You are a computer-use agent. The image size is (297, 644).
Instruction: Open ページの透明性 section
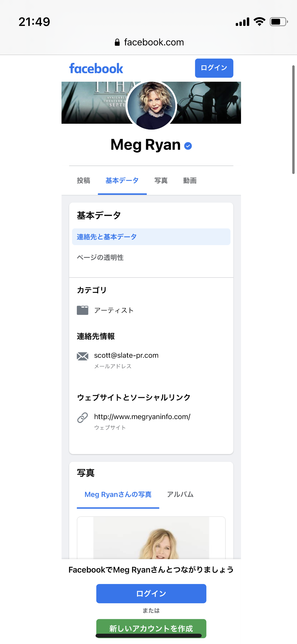point(100,257)
